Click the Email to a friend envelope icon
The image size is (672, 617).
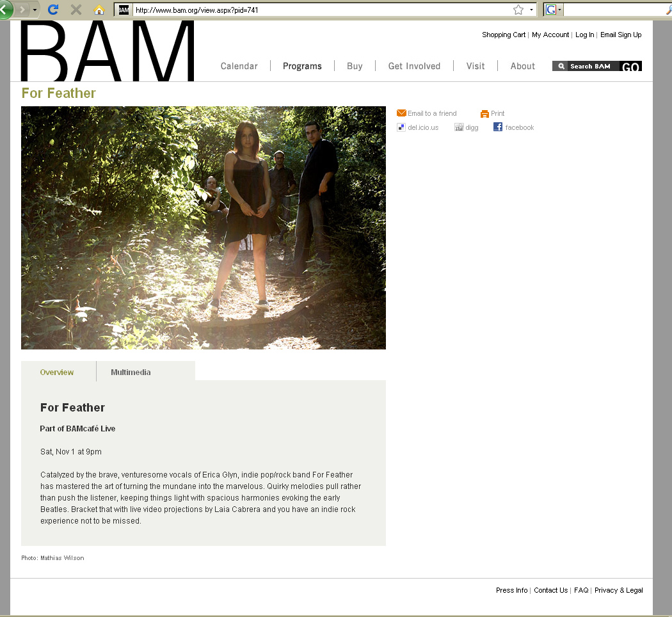401,113
